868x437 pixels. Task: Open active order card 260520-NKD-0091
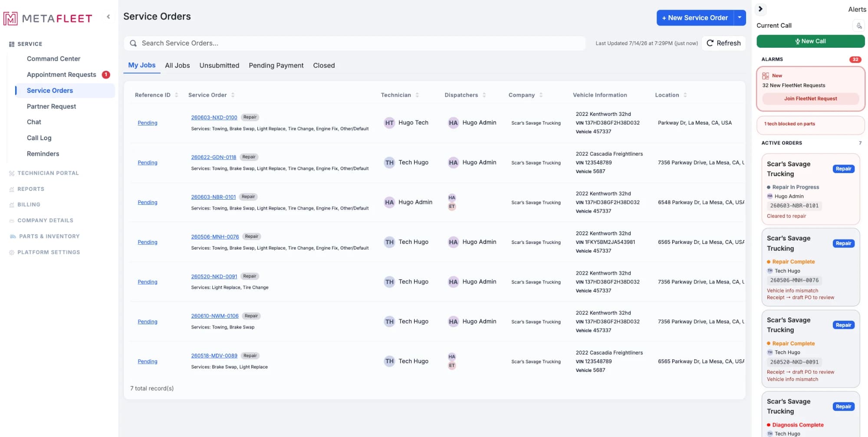click(x=810, y=349)
